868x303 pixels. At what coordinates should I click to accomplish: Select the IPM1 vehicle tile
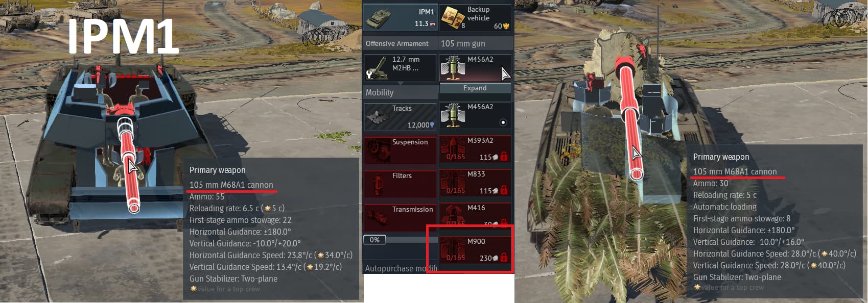pyautogui.click(x=401, y=17)
